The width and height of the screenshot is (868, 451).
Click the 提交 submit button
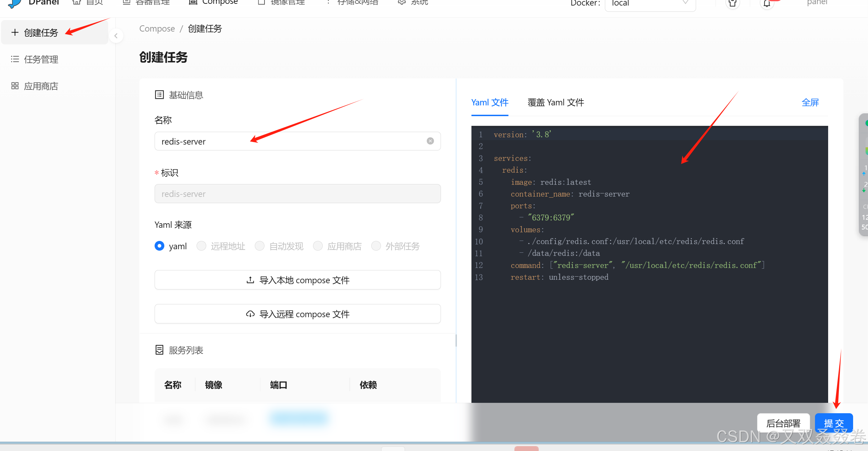pos(833,423)
